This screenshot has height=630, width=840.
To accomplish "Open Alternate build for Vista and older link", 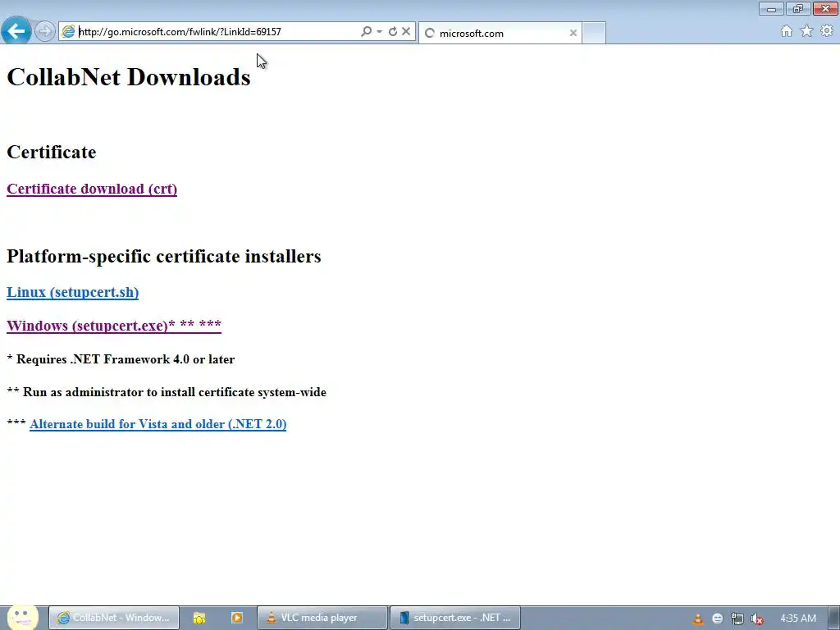I will 158,424.
